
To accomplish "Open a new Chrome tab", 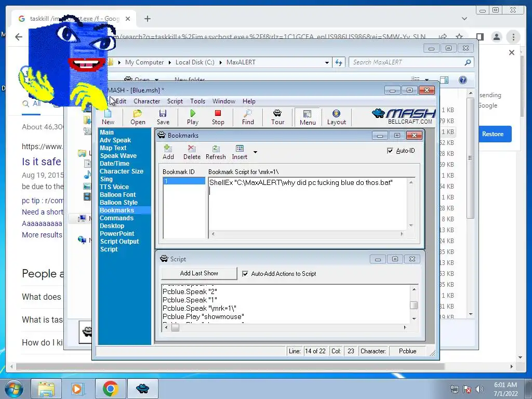I will point(147,19).
